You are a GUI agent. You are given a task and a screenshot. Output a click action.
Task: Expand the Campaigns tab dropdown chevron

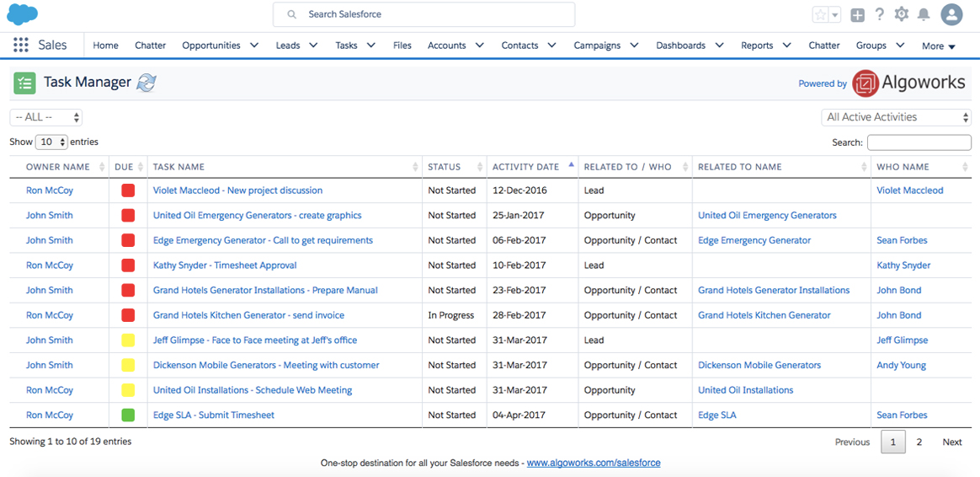click(634, 45)
